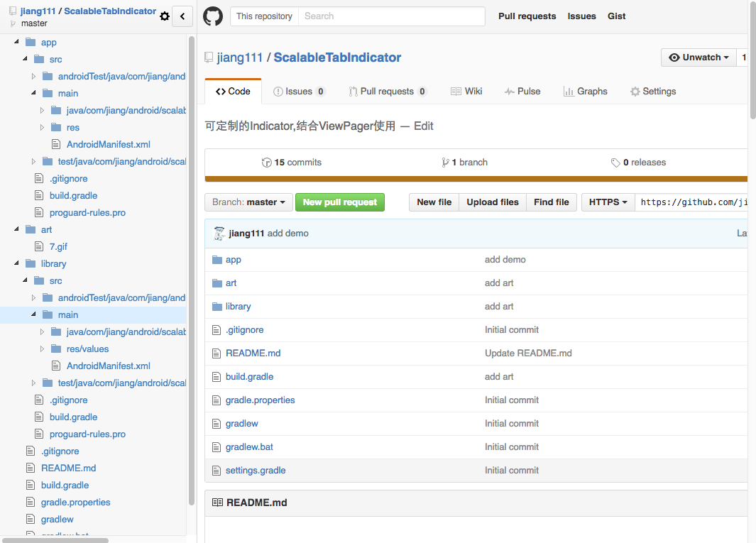Collapse the library folder in the sidebar tree
The width and height of the screenshot is (756, 543).
[16, 263]
